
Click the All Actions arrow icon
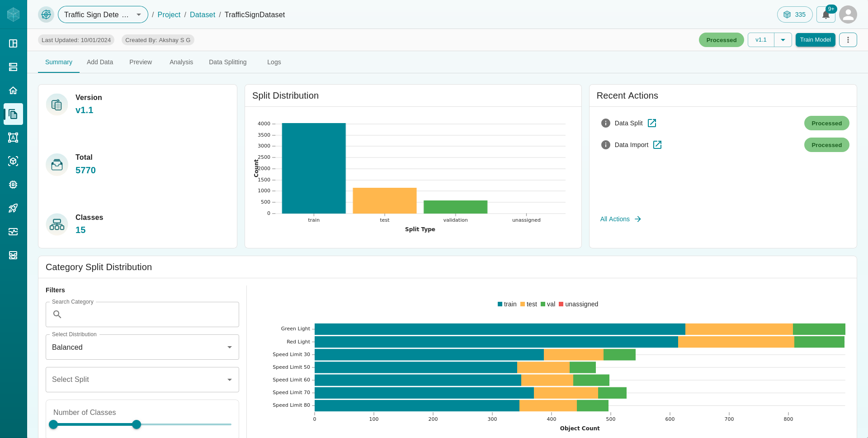[638, 219]
